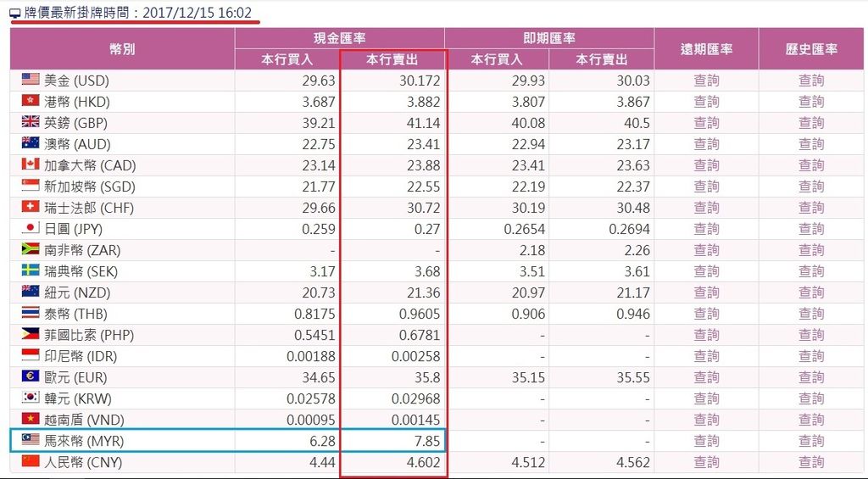This screenshot has height=479, width=868.
Task: Click the Australian flag next to AUD
Action: pyautogui.click(x=31, y=143)
